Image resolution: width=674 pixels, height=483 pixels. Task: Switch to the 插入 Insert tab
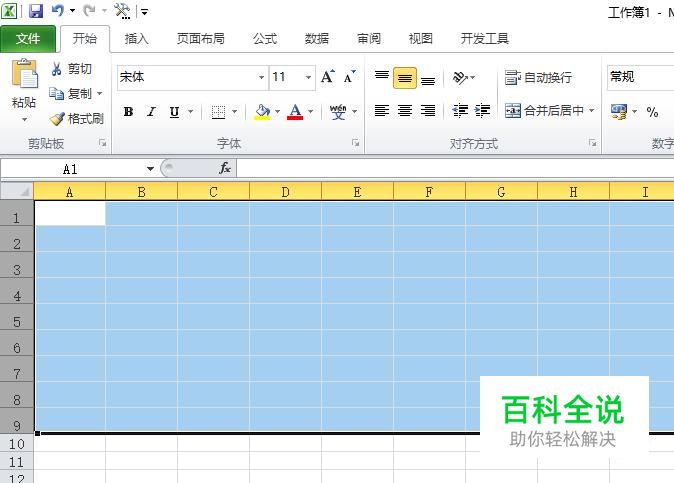136,39
